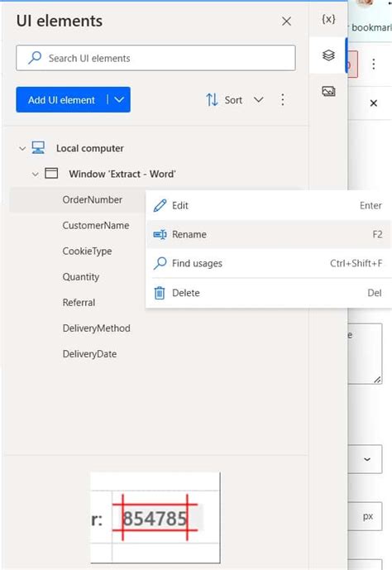Expand the Sort dropdown chevron
Screen dimensions: 392x570
258,99
